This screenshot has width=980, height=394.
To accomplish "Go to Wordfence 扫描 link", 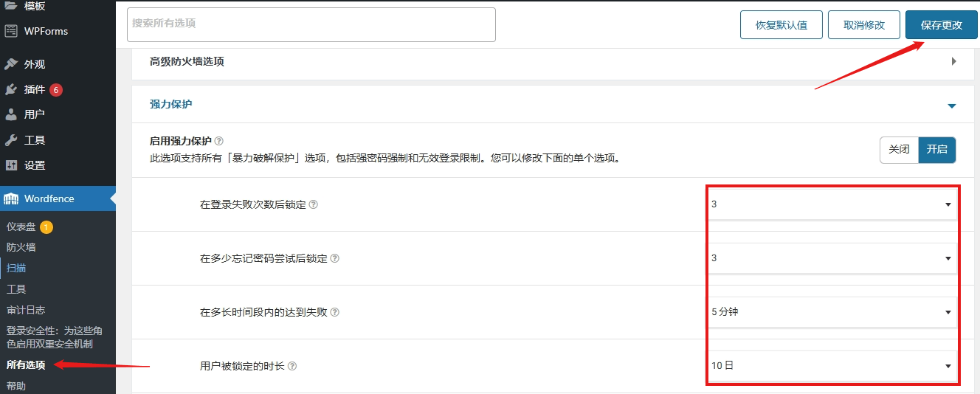I will [x=16, y=269].
